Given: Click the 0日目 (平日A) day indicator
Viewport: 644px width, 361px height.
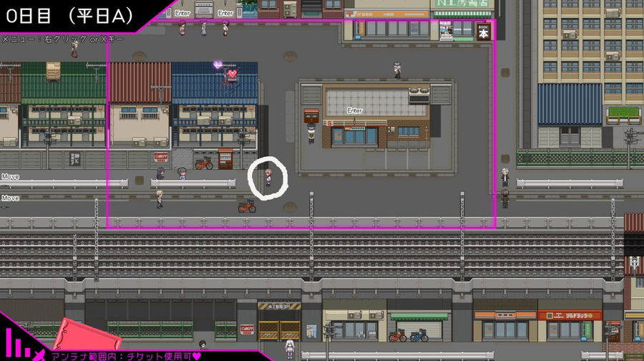Looking at the screenshot, I should pos(70,16).
